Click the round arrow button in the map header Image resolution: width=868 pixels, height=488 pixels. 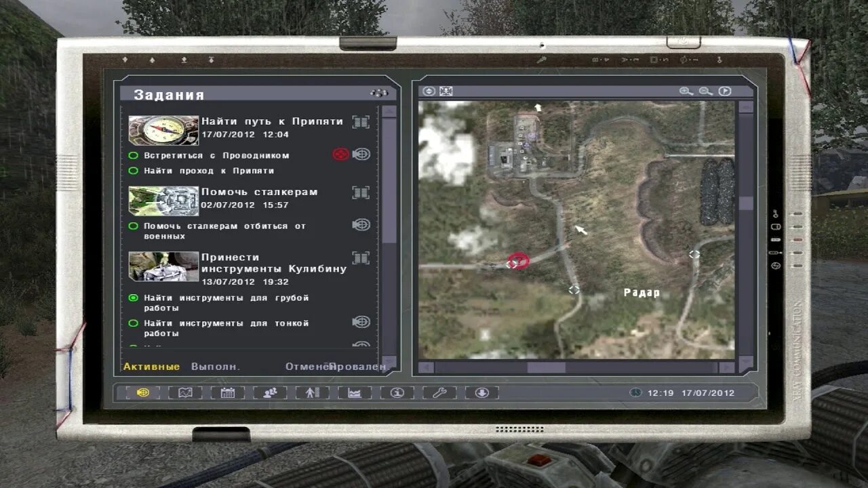click(x=725, y=91)
